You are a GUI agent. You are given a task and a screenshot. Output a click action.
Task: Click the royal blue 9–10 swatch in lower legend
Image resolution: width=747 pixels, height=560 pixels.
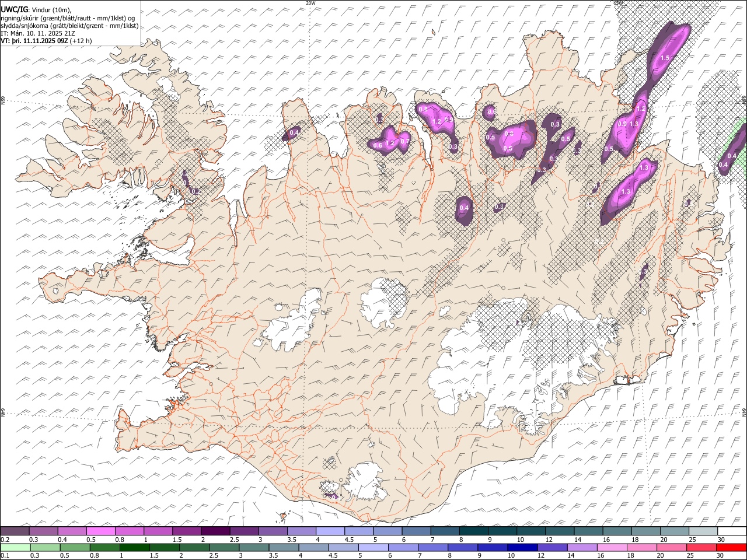[493, 548]
